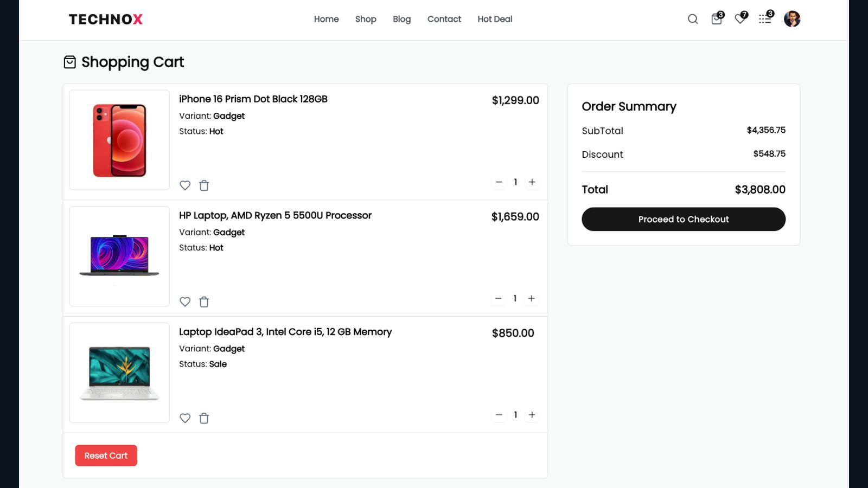The width and height of the screenshot is (868, 488).
Task: Open the iPhone 16 Prism Dot Black 128GB title
Action: (253, 99)
